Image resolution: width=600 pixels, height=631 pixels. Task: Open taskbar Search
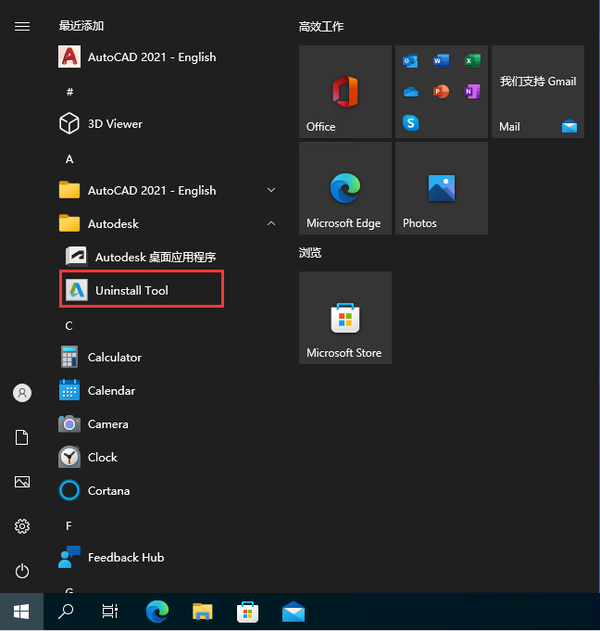tap(66, 612)
